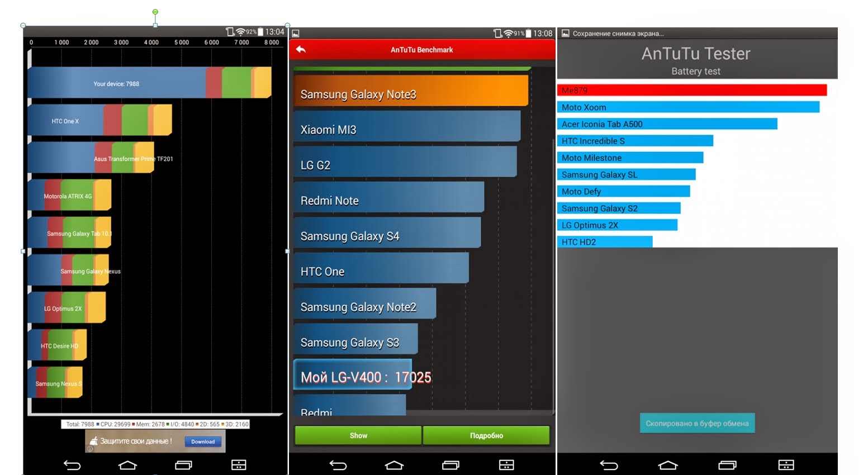
Task: Tap Android back button in left screenshot
Action: pyautogui.click(x=72, y=465)
